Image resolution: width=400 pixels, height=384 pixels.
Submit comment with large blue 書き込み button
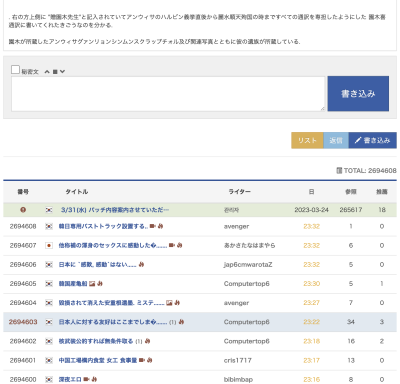pos(358,94)
